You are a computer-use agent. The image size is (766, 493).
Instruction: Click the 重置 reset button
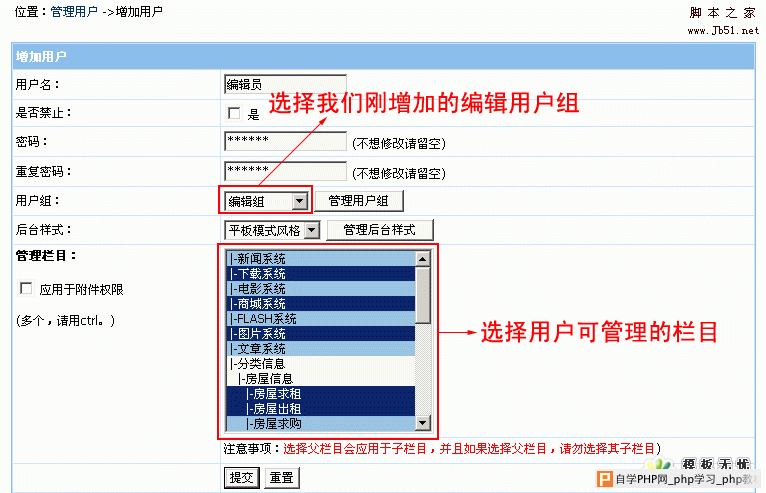pyautogui.click(x=282, y=477)
